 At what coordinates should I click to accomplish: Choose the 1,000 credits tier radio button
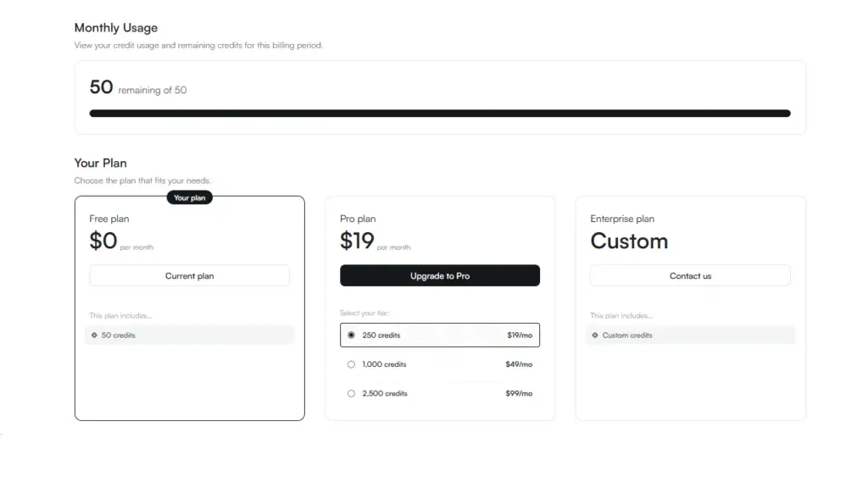[x=351, y=364]
